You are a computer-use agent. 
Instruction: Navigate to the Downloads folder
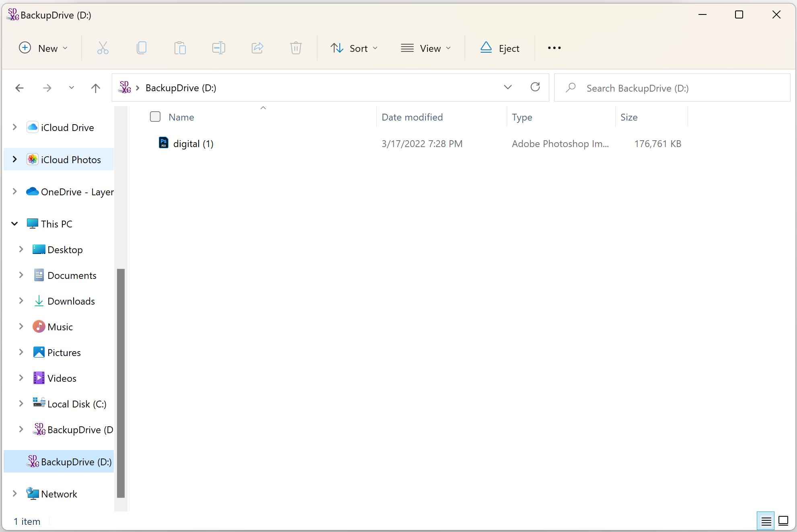[x=71, y=301]
